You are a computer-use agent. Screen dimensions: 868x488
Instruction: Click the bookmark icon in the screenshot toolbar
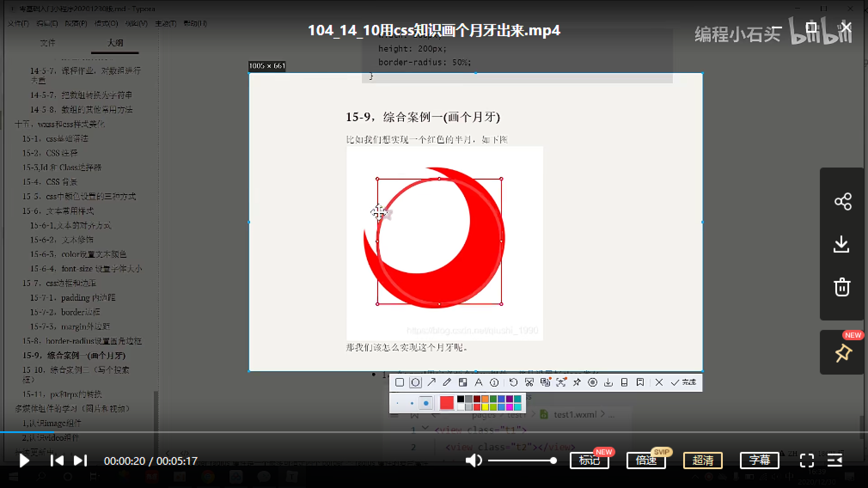pyautogui.click(x=640, y=382)
